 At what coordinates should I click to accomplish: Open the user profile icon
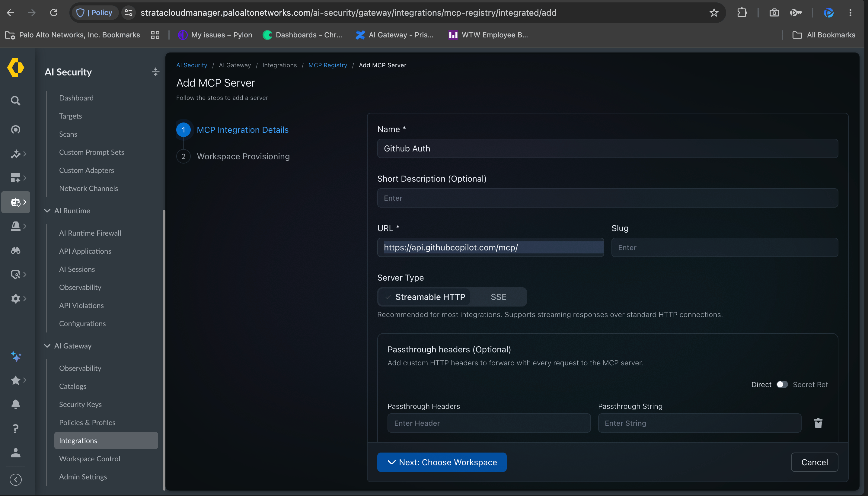[x=16, y=452]
